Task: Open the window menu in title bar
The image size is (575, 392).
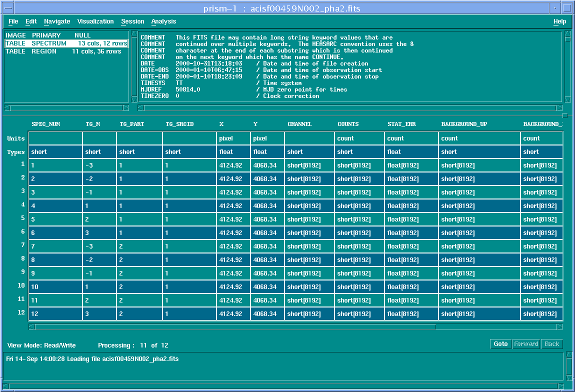Action: coord(8,8)
